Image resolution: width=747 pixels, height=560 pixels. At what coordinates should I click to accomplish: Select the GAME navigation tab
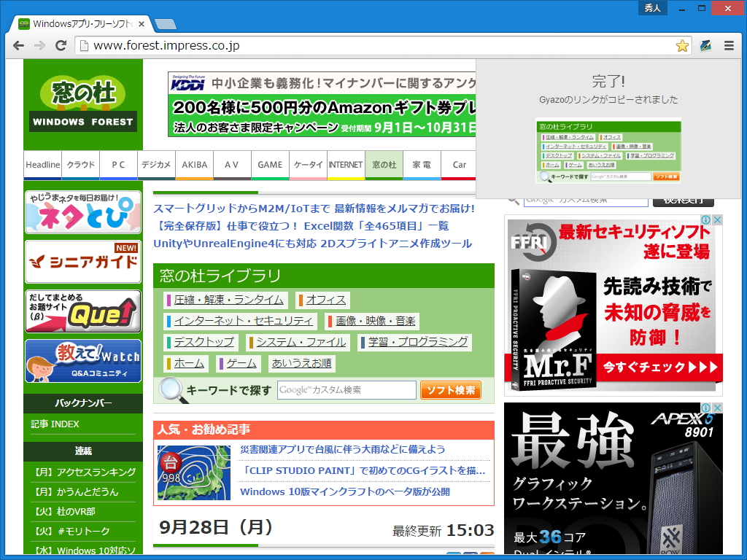270,165
